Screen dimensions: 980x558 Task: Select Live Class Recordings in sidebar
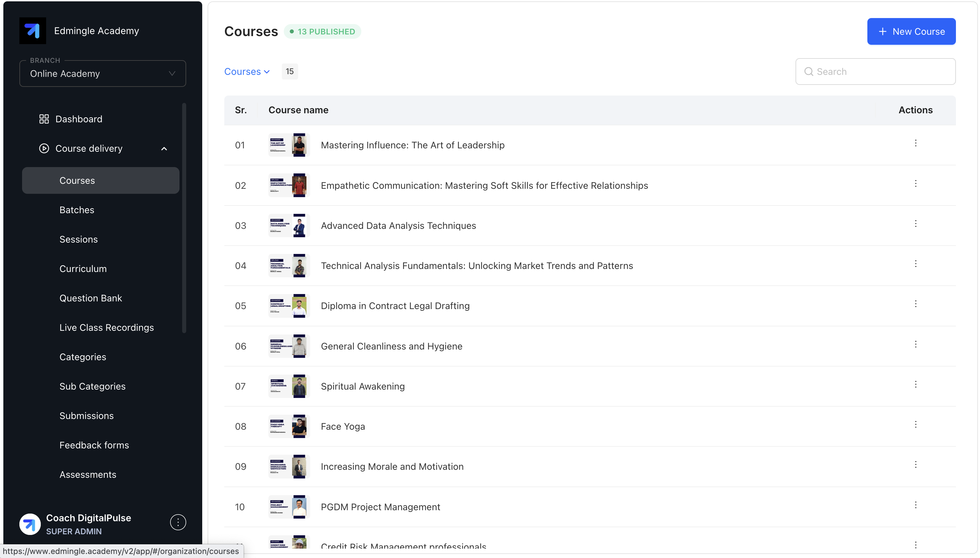point(106,328)
